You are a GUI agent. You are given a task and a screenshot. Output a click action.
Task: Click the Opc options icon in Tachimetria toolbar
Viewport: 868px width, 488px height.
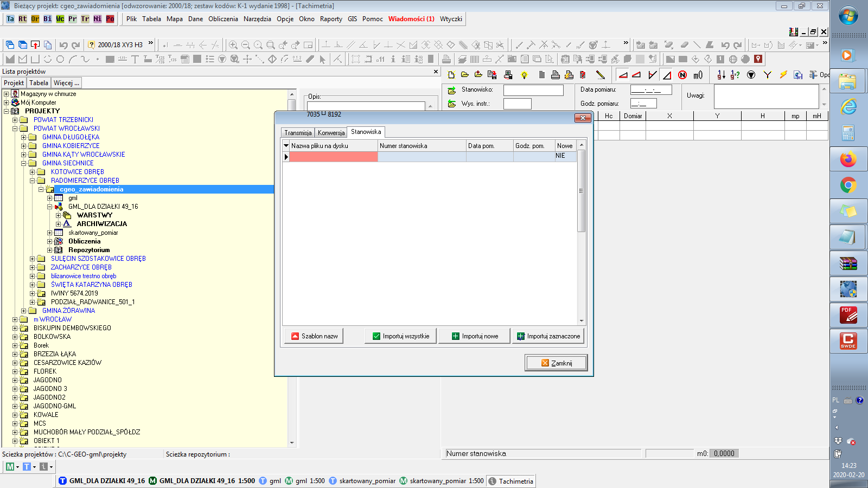(x=819, y=75)
